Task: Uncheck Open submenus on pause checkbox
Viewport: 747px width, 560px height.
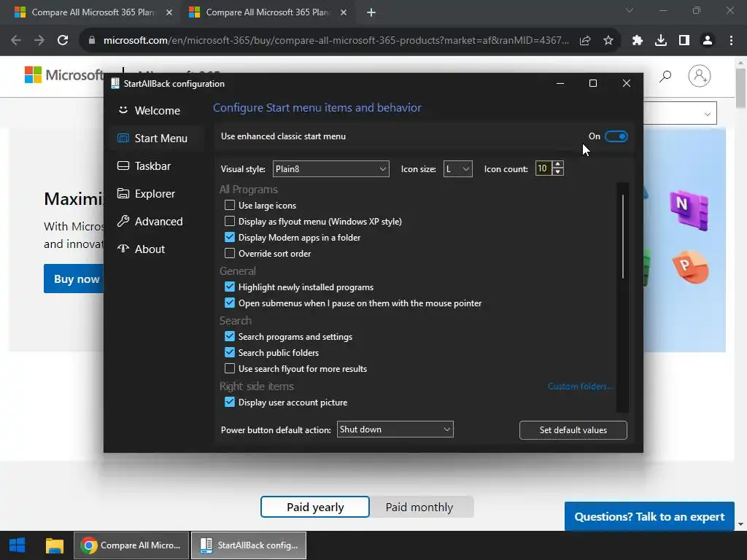Action: pyautogui.click(x=230, y=303)
